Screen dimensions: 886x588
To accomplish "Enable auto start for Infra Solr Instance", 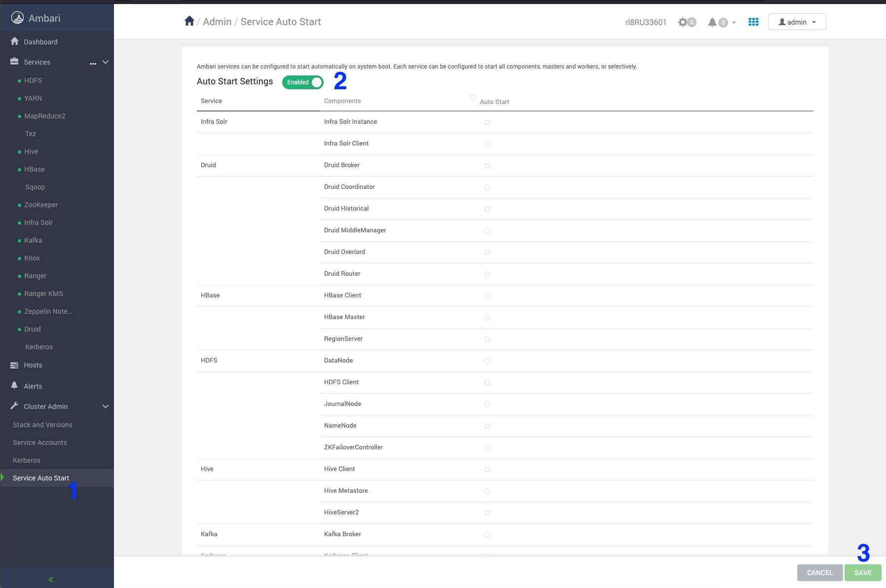I will (487, 122).
